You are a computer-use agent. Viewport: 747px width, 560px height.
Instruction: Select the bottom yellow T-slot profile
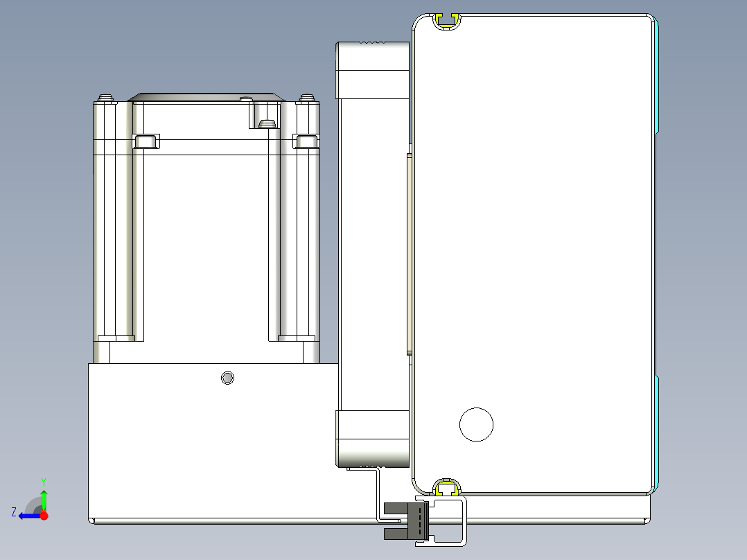point(448,487)
